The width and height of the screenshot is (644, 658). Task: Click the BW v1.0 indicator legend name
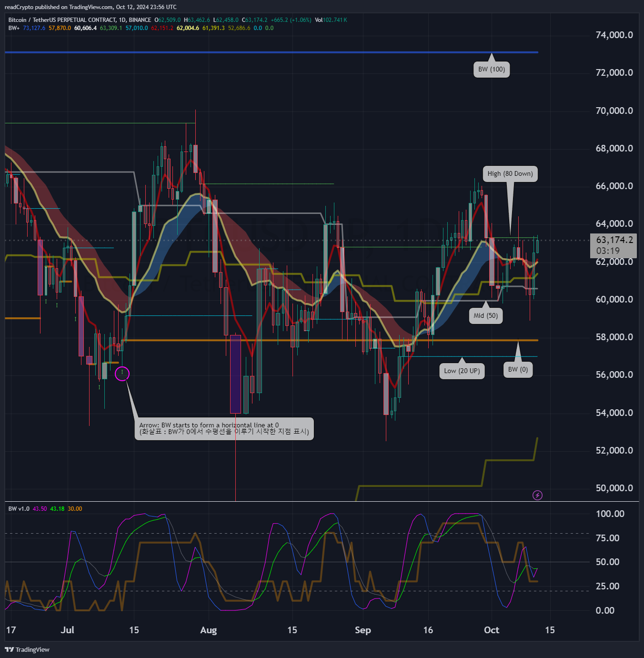pyautogui.click(x=19, y=509)
